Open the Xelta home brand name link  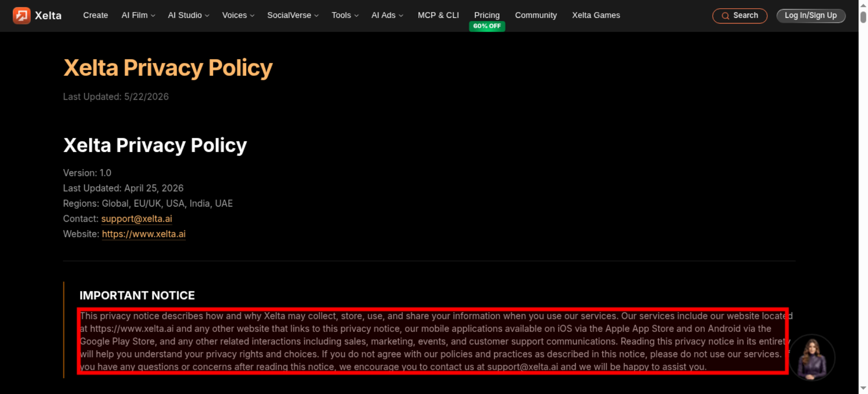[48, 16]
